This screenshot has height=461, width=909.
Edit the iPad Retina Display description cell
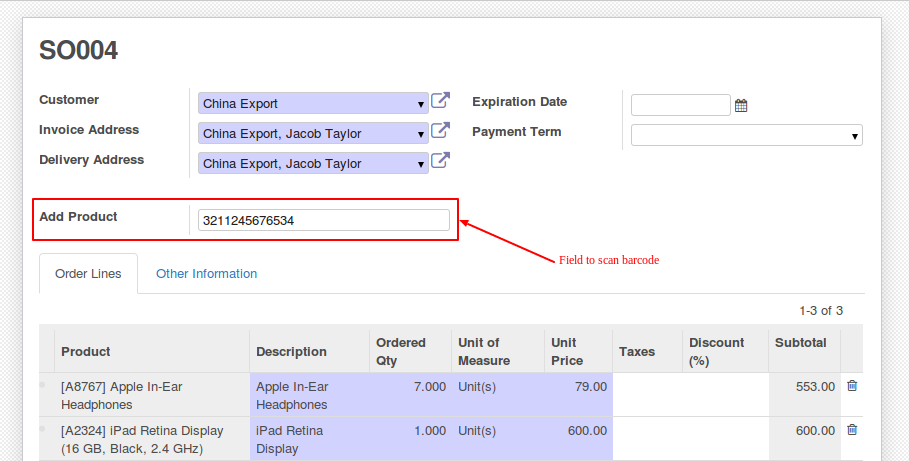click(x=310, y=439)
